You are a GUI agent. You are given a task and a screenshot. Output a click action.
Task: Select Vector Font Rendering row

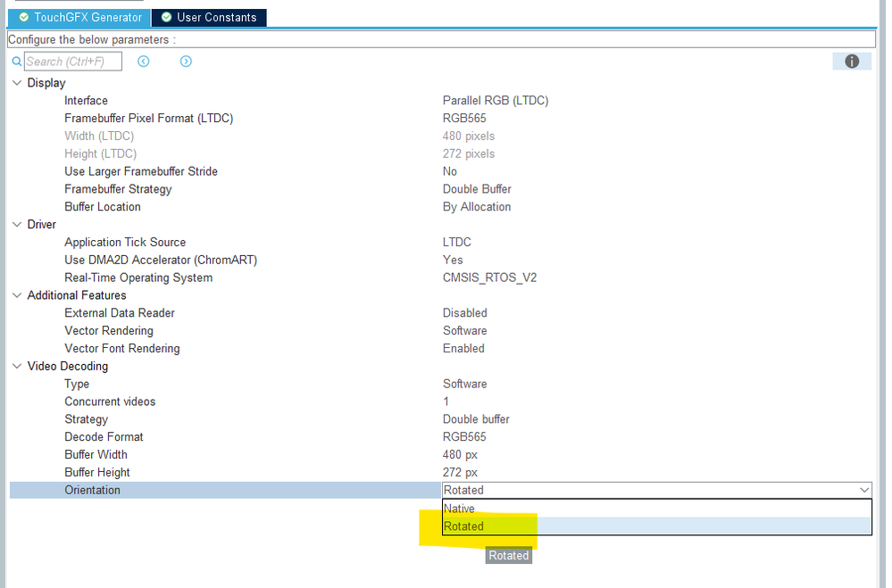pos(121,348)
